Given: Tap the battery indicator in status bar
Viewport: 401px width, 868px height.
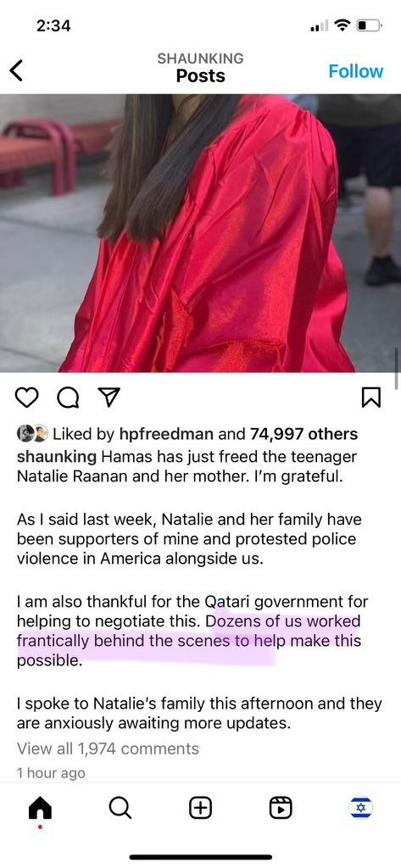Looking at the screenshot, I should pos(368,25).
